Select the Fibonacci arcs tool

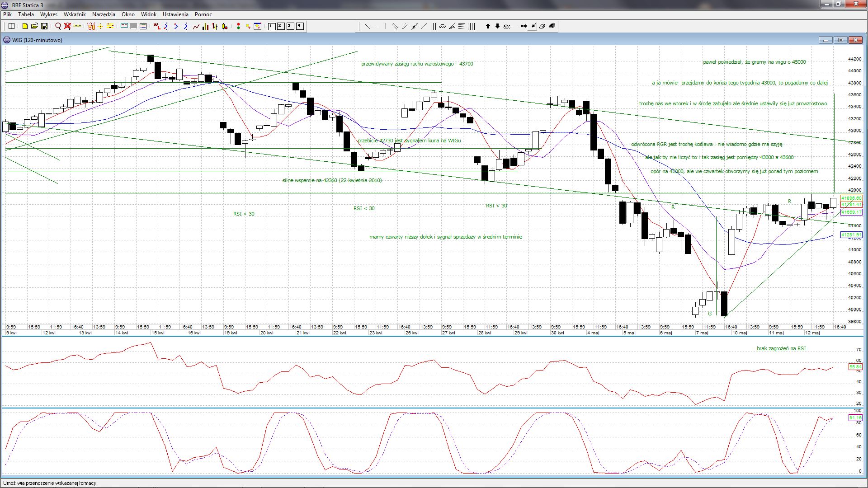443,26
